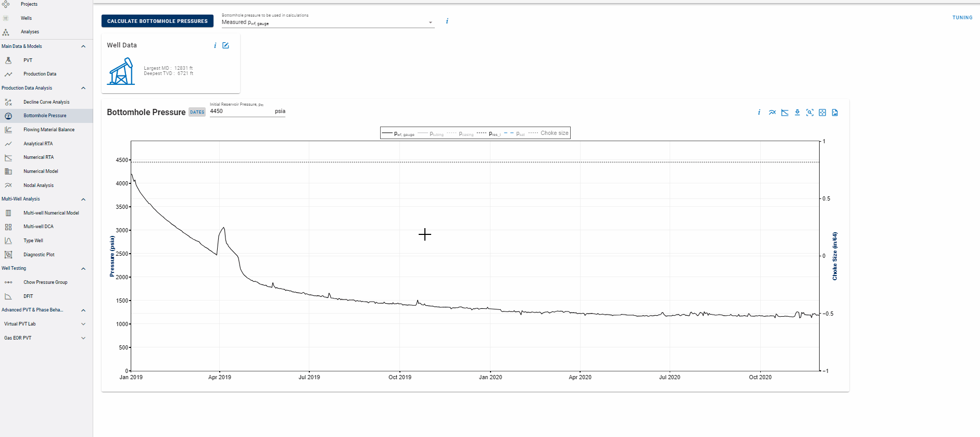Click the Numerical RTA icon

[x=8, y=157]
